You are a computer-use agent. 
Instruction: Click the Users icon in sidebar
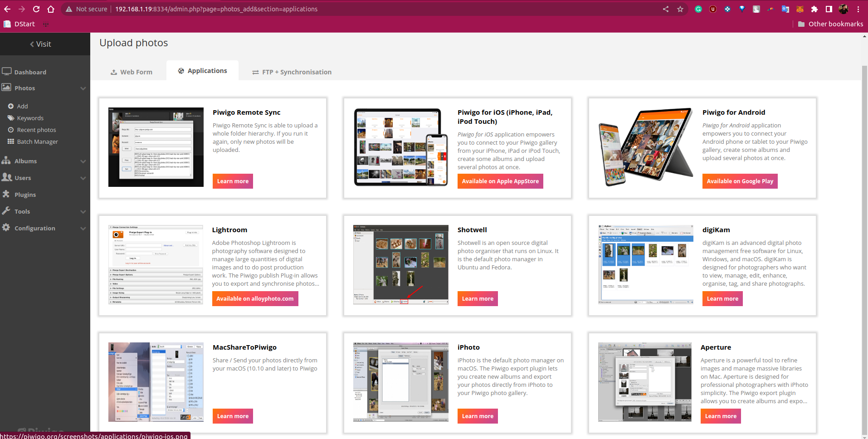pos(7,177)
